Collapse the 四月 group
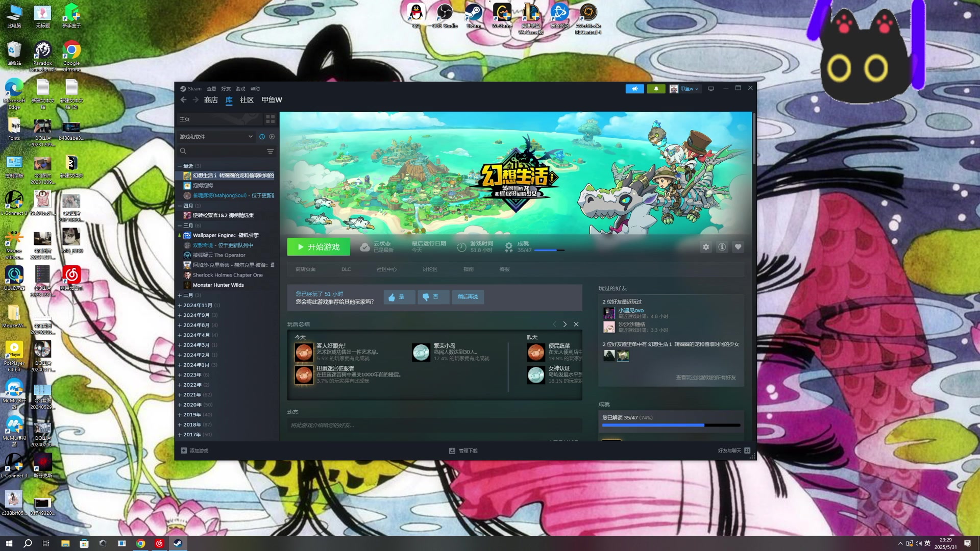980x551 pixels. point(180,206)
